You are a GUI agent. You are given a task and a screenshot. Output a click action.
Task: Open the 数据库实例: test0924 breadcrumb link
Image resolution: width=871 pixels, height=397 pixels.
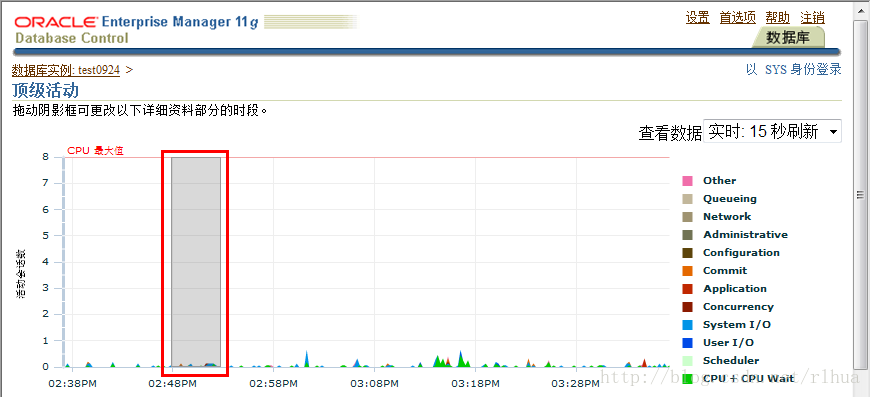tap(66, 71)
